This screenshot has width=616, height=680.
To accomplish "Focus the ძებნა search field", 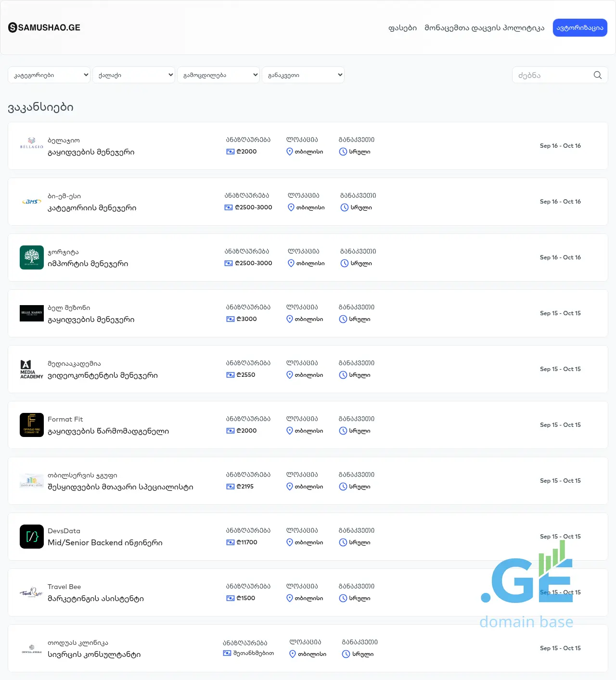I will (x=552, y=75).
